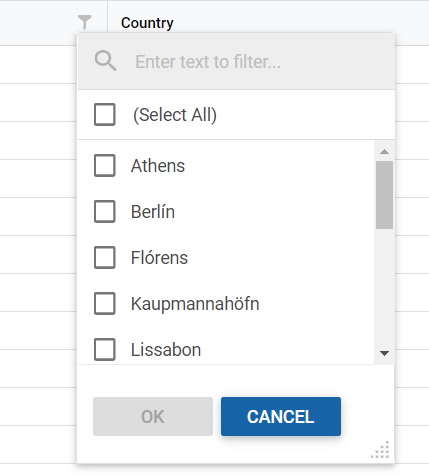Click the scrollbar down arrow
429x475 pixels.
pos(384,353)
